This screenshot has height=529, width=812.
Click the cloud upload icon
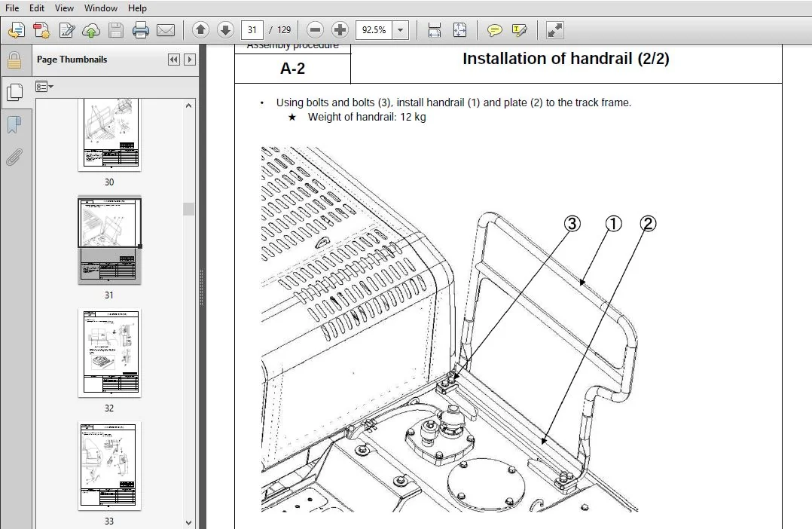click(91, 31)
